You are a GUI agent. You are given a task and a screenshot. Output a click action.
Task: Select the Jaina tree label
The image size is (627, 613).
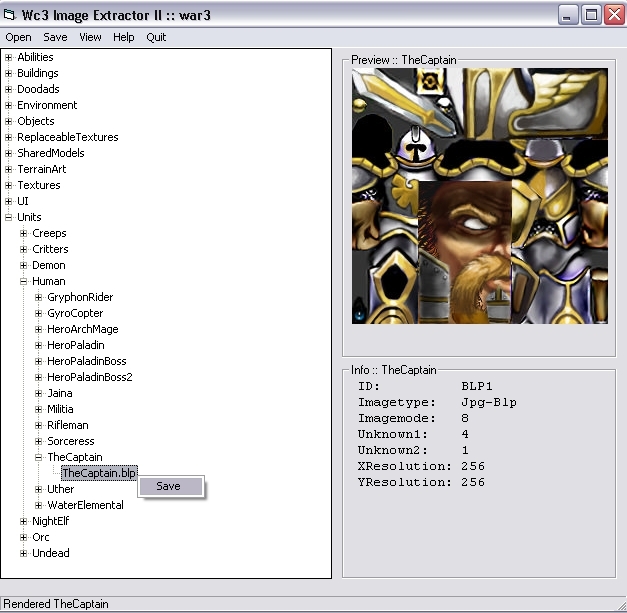tap(60, 393)
